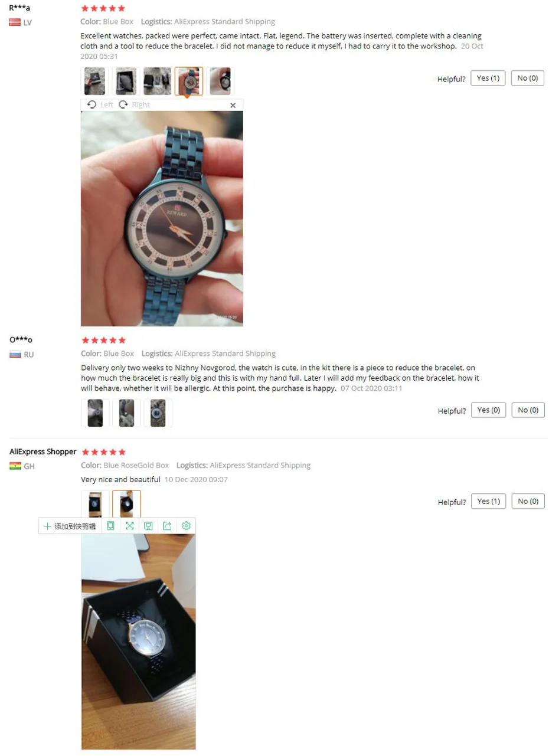
Task: Mark R***a's review helpful with Yes (1)
Action: [x=488, y=78]
